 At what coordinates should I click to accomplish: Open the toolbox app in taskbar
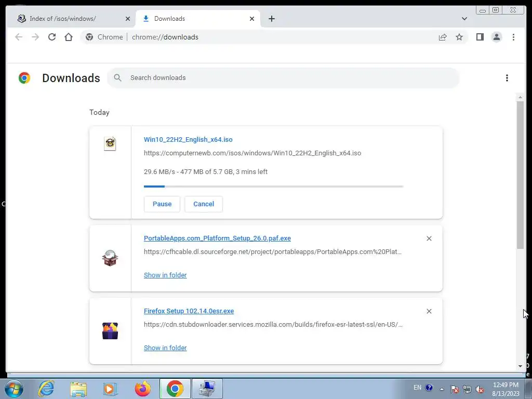[207, 389]
